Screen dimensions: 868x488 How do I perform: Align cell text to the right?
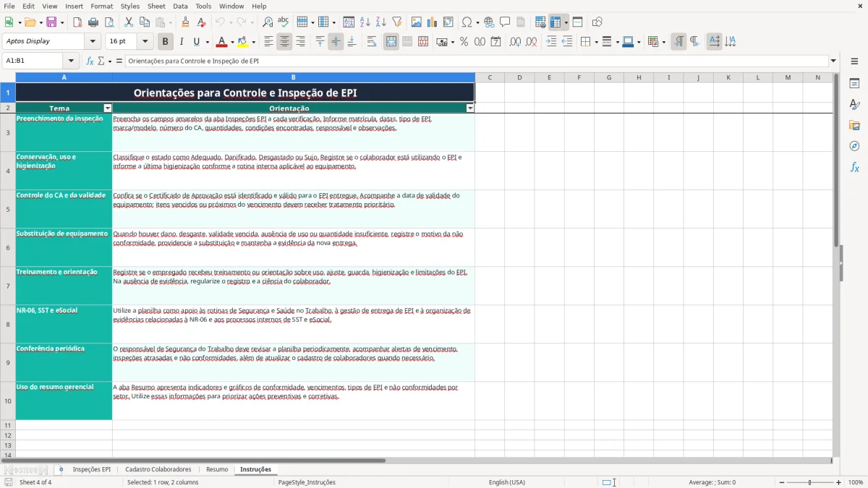(300, 42)
